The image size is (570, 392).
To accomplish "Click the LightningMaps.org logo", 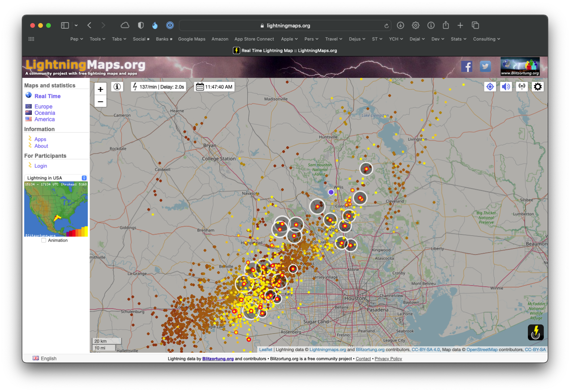I will click(85, 66).
